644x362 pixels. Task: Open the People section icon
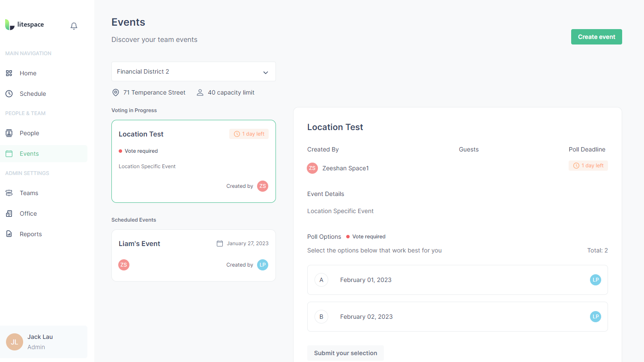pos(9,133)
